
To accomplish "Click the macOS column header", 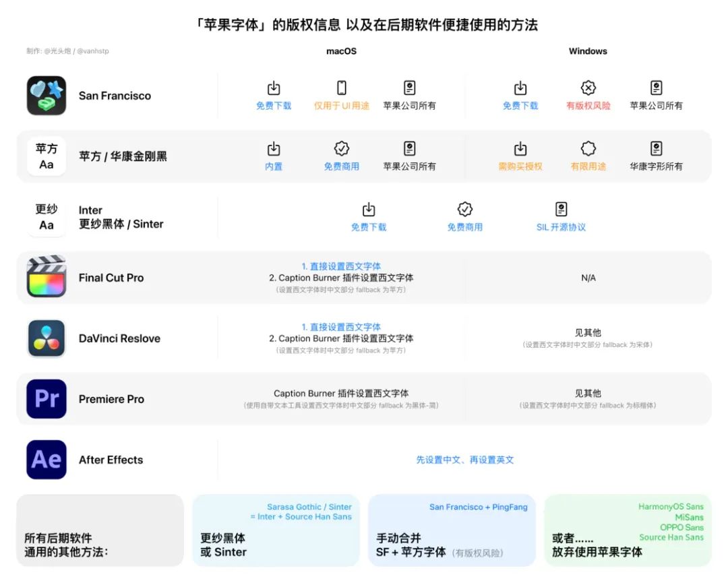I will pos(341,51).
